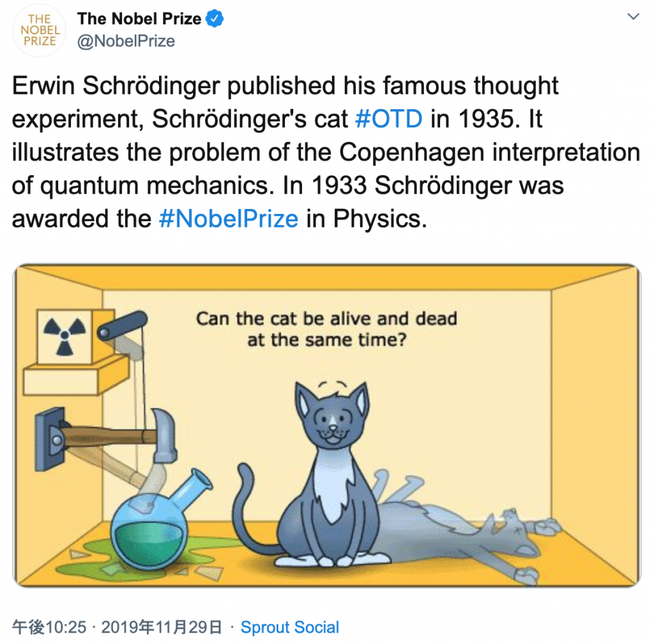Click the tweet date 2019年11月29日
654x644 pixels.
(x=160, y=627)
